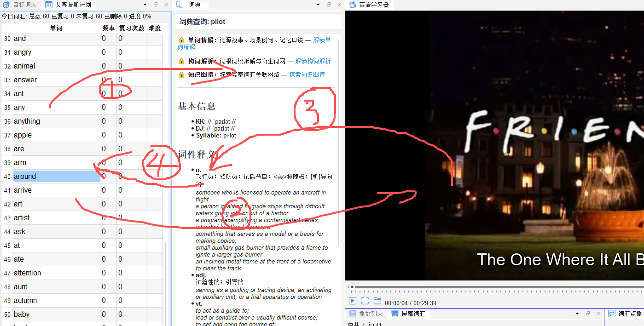The image size is (644, 326).
Task: Select the 英语学习器 tab
Action: click(369, 5)
